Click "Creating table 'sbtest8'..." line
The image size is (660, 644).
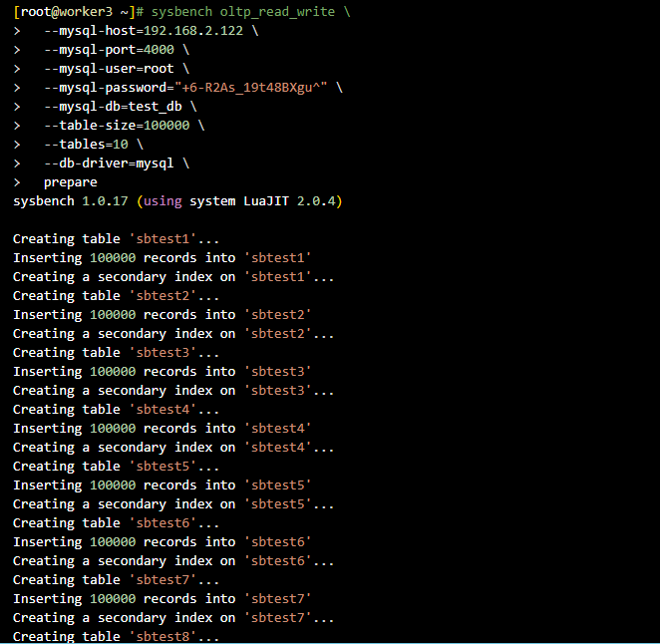117,636
